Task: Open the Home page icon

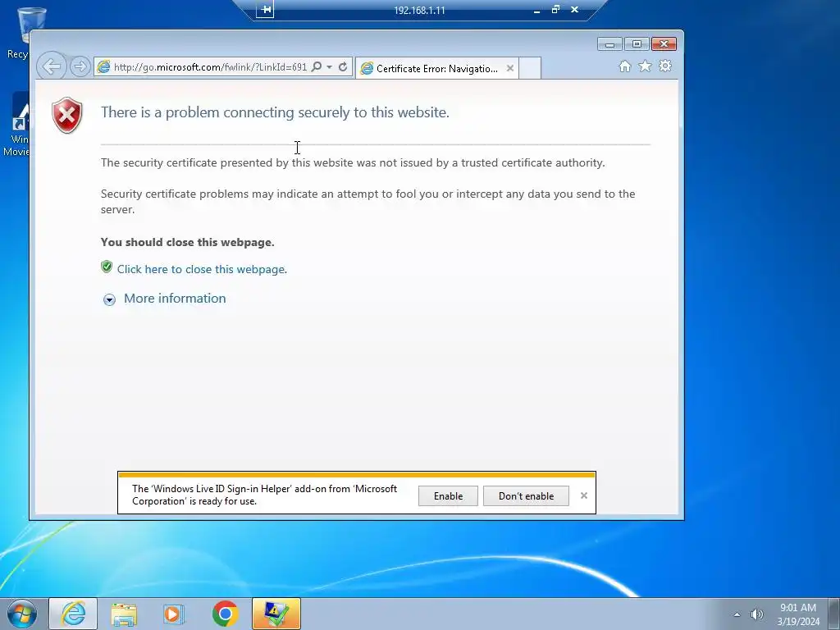Action: coord(624,66)
